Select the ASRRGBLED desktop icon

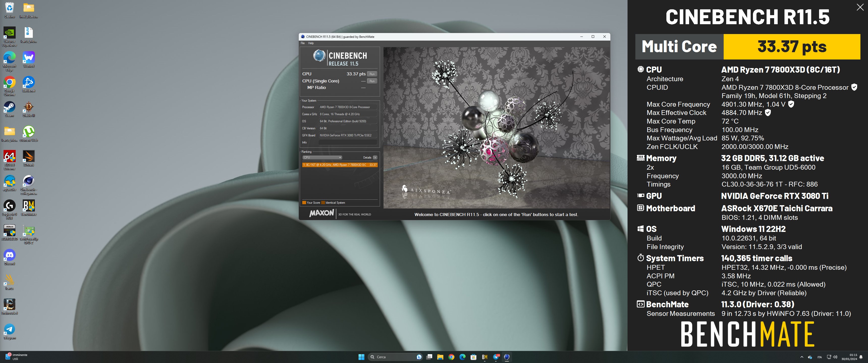pyautogui.click(x=9, y=232)
